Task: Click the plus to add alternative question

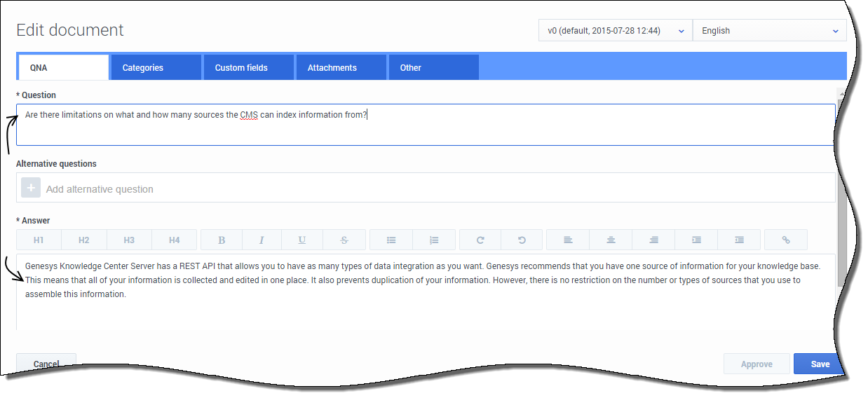Action: [31, 188]
